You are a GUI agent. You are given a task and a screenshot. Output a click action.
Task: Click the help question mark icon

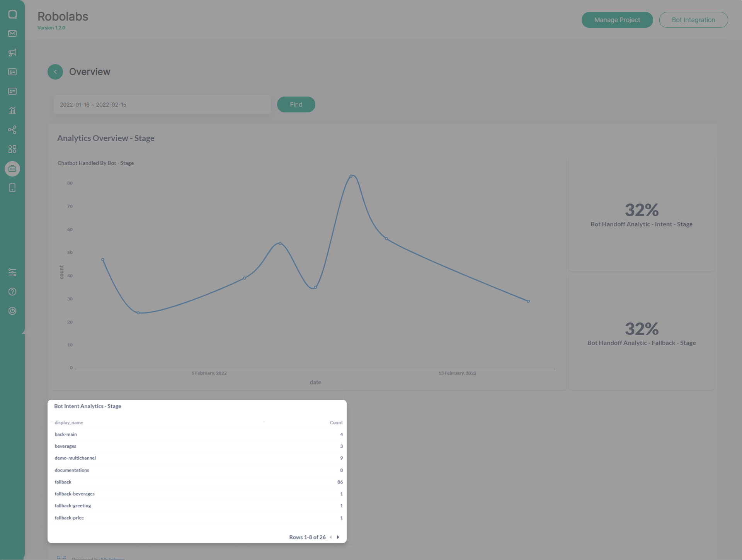(12, 292)
